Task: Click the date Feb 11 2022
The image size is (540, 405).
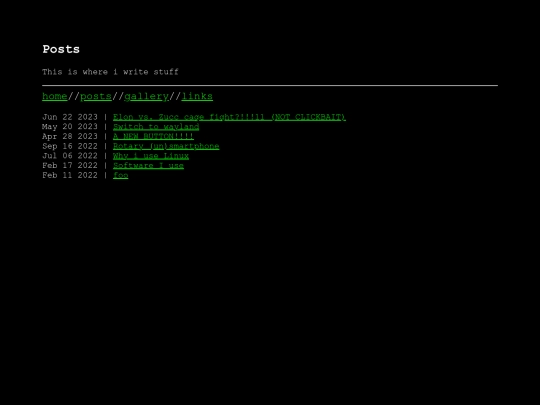Action: click(x=70, y=175)
